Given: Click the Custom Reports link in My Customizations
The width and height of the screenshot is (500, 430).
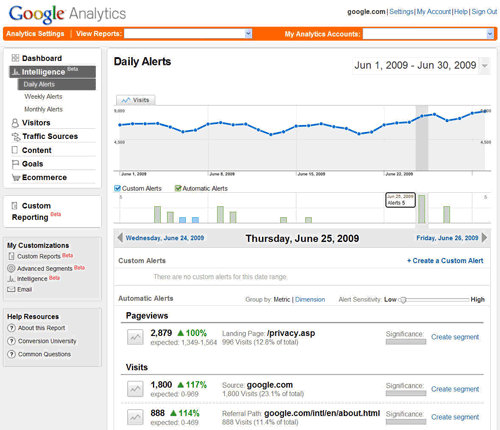Looking at the screenshot, I should [x=39, y=256].
